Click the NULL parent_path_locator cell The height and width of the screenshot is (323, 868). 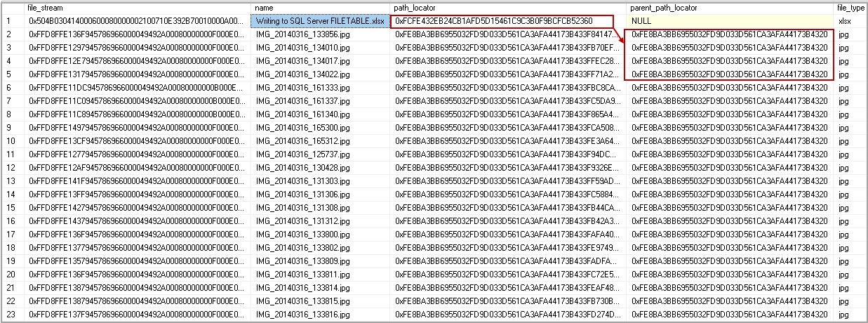[x=730, y=21]
